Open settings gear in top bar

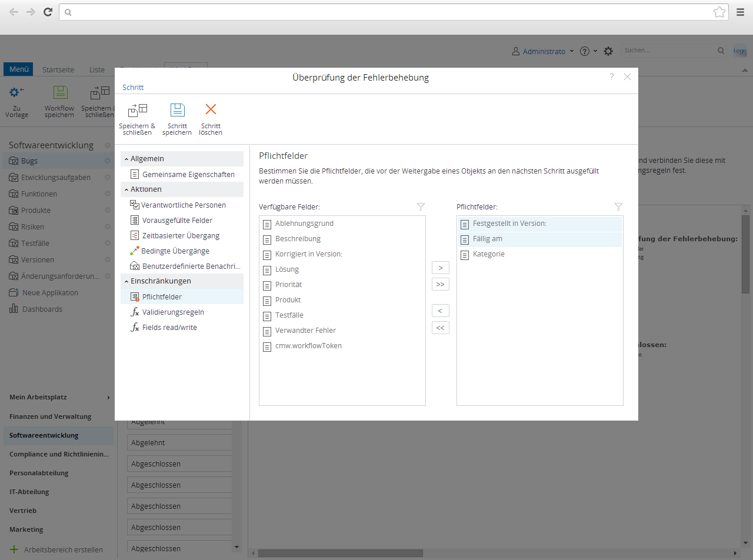(x=608, y=51)
